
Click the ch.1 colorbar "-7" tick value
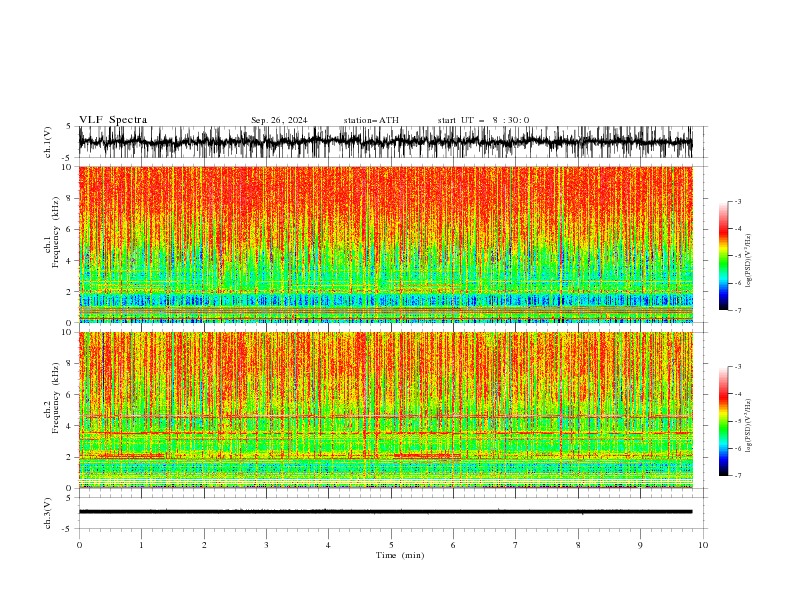pos(738,310)
